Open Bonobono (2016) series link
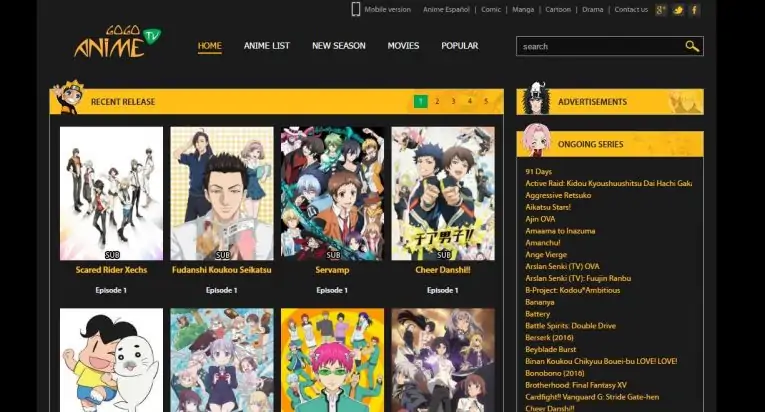Viewport: 765px width, 412px height. tap(555, 373)
